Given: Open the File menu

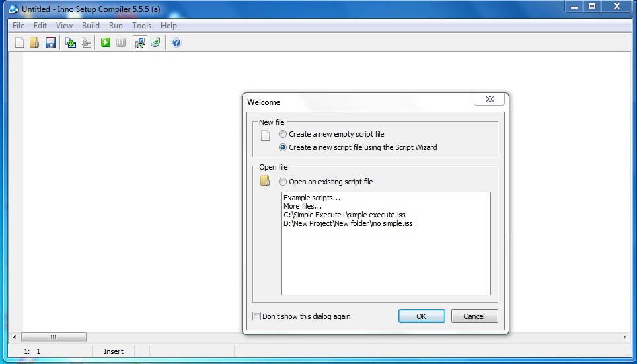Looking at the screenshot, I should click(19, 26).
